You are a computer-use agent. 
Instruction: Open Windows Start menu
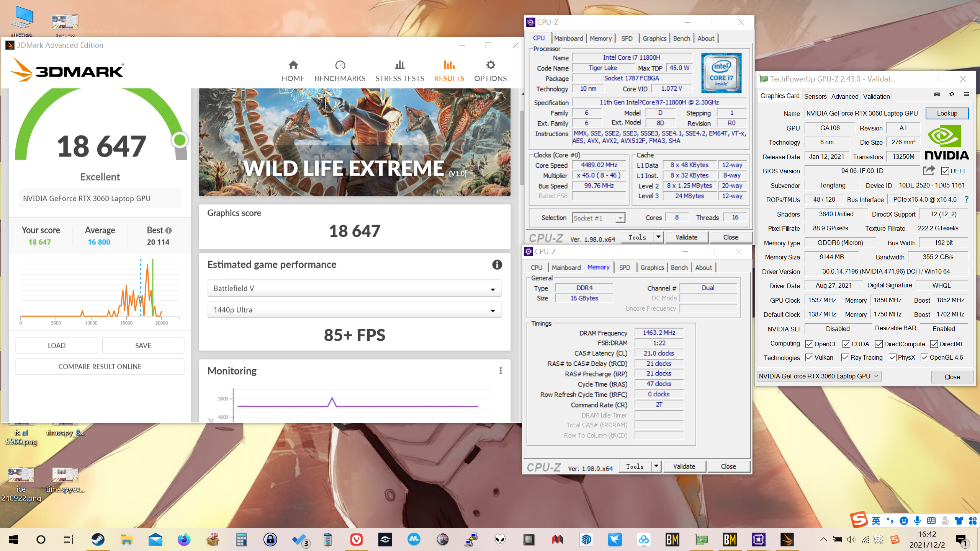tap(13, 540)
